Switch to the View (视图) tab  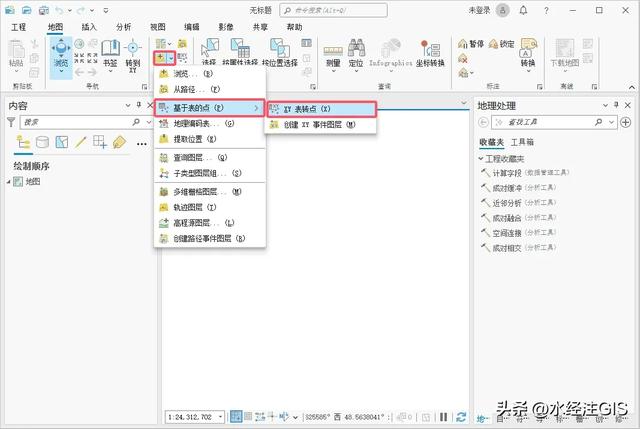click(x=158, y=27)
